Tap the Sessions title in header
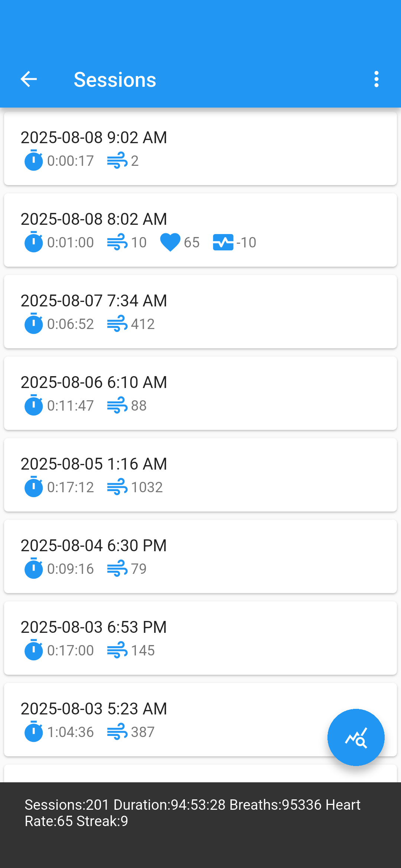 (x=115, y=79)
